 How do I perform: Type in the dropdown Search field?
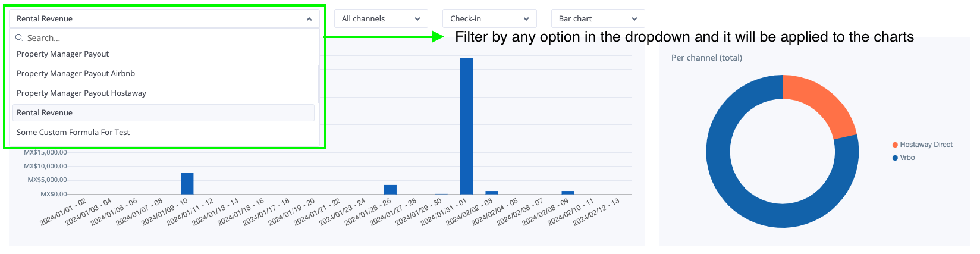click(x=167, y=38)
